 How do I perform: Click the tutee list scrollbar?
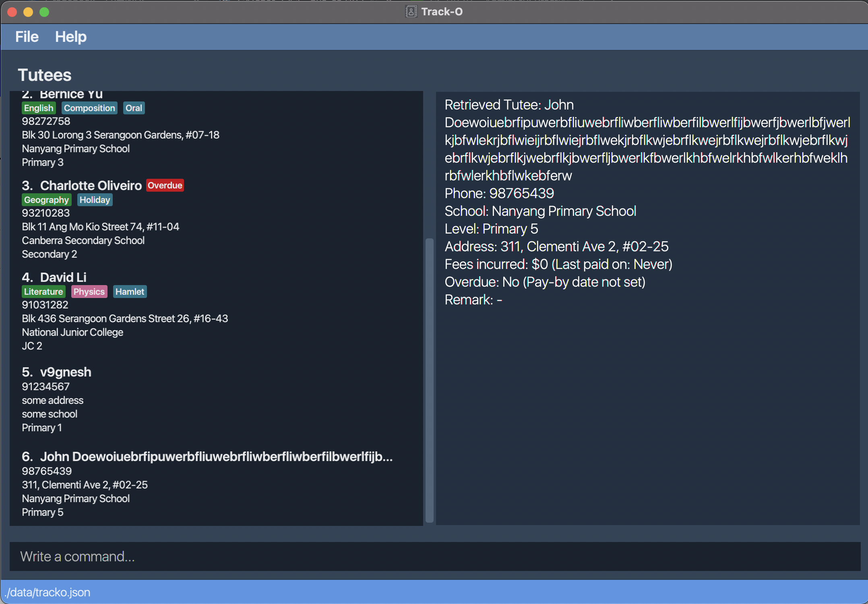[x=429, y=380]
